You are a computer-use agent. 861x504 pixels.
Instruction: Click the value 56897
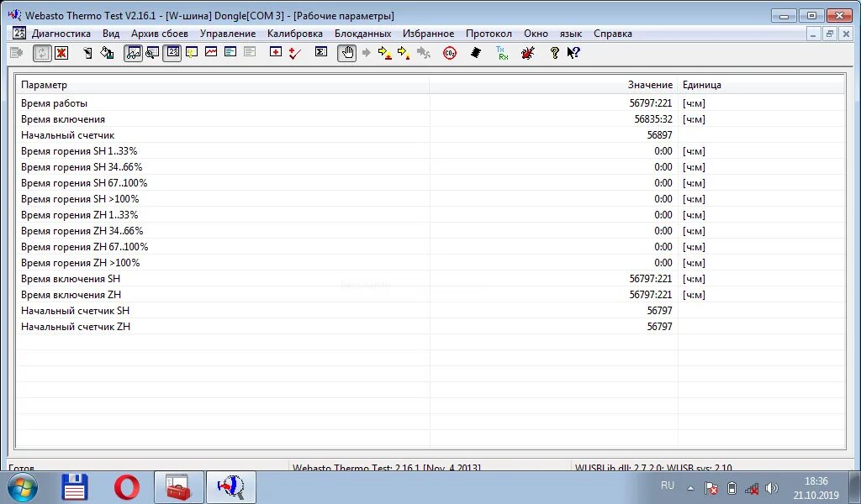tap(659, 135)
